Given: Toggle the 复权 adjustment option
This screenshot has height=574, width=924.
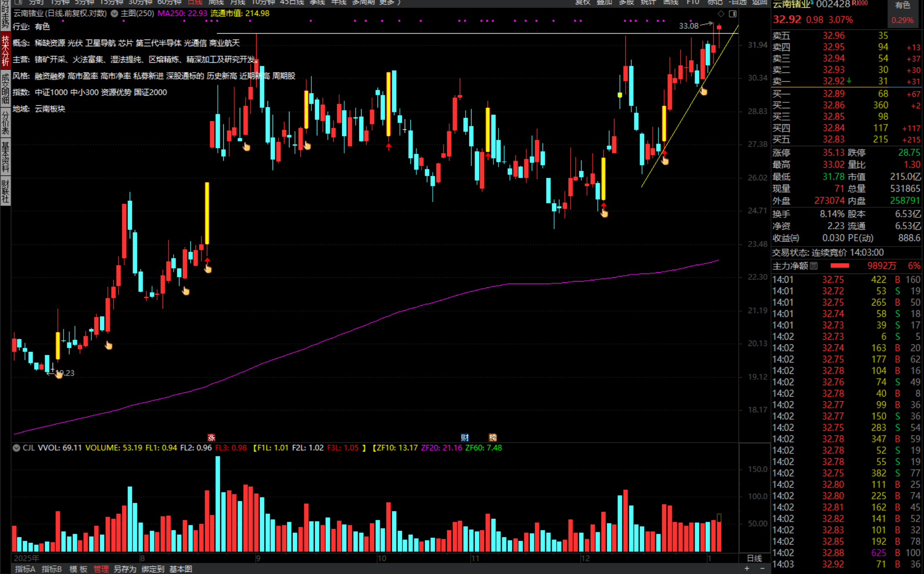Looking at the screenshot, I should pyautogui.click(x=583, y=2).
